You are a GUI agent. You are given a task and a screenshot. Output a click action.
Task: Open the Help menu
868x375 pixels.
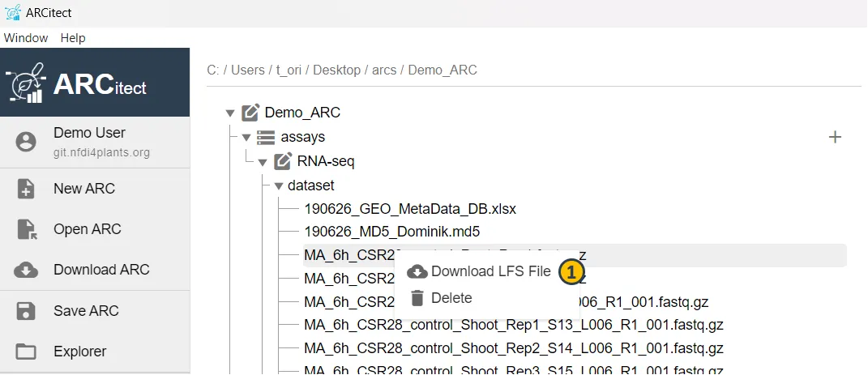[x=73, y=38]
